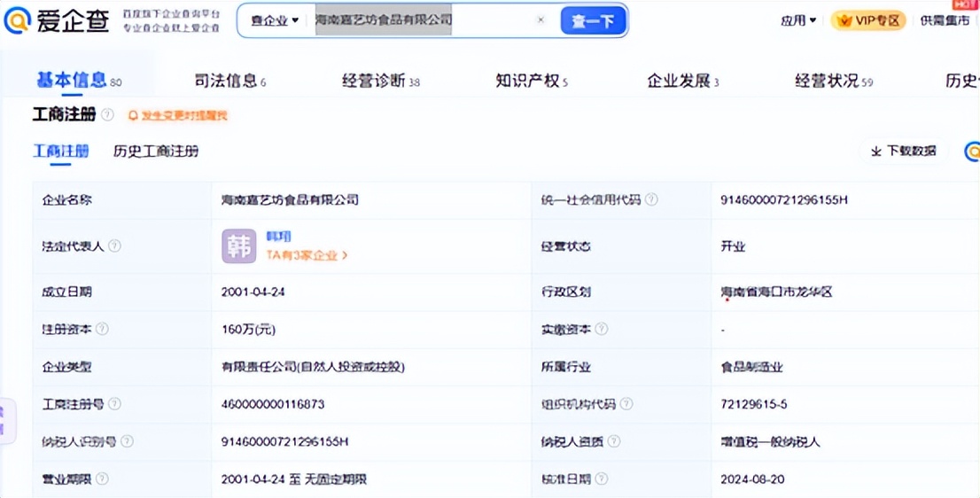
Task: Open the TA有3家企业 link
Action: (307, 255)
